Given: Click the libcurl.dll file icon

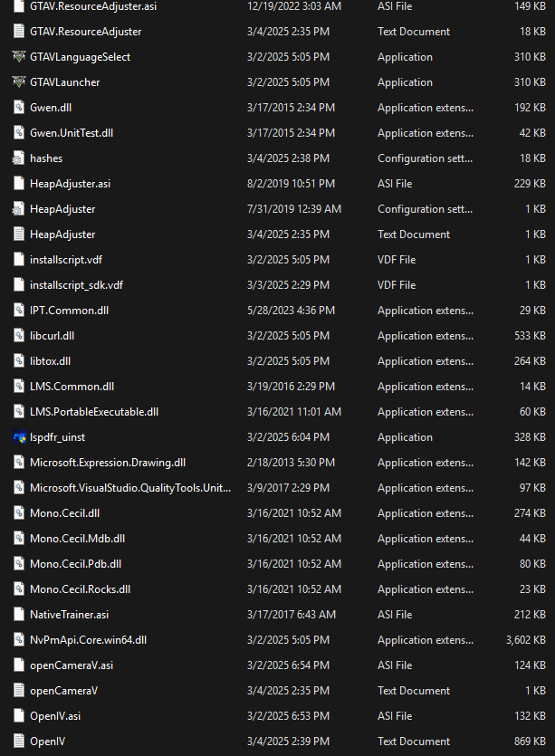Looking at the screenshot, I should point(19,336).
